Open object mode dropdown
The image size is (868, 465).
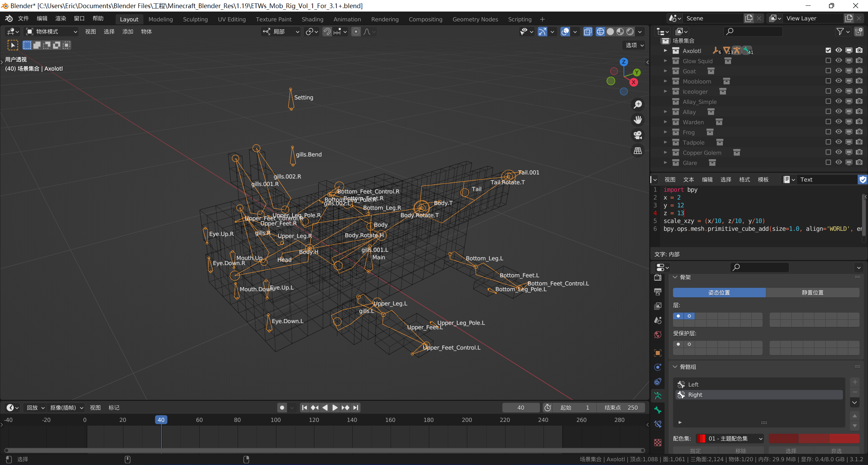tap(52, 32)
